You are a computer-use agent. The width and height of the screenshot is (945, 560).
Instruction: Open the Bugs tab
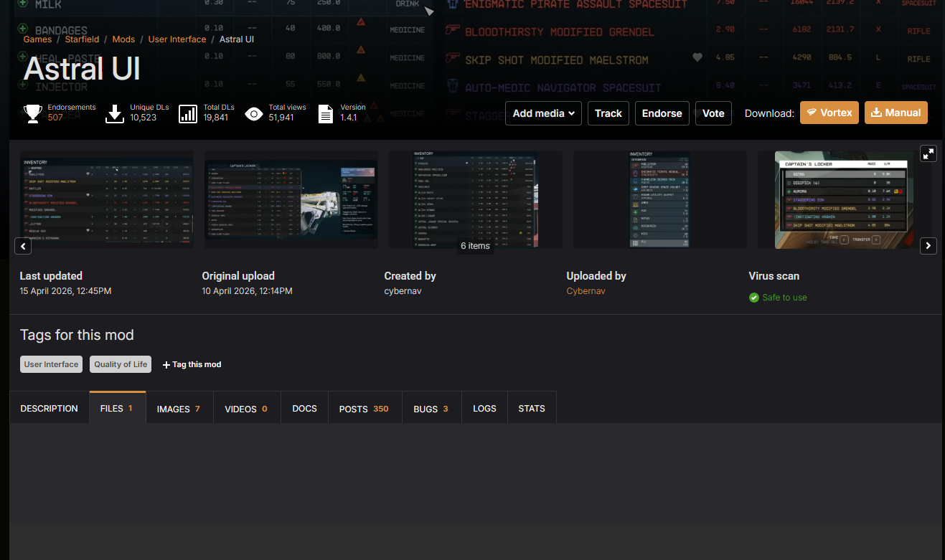432,408
